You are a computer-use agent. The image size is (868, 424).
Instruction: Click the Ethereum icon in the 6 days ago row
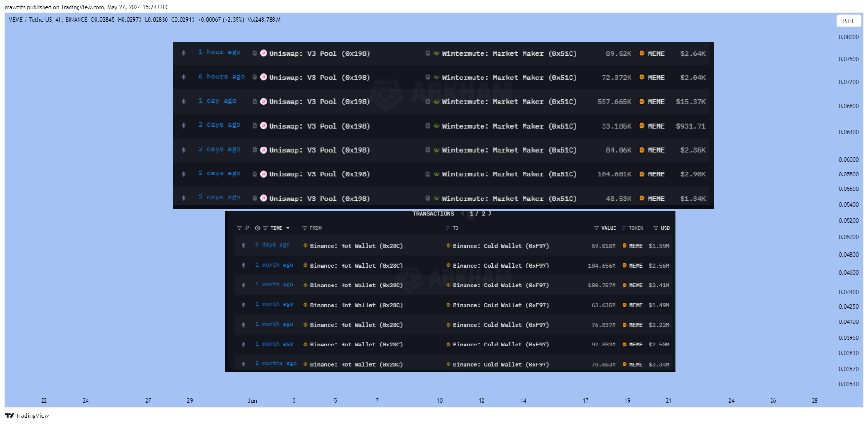[x=243, y=245]
